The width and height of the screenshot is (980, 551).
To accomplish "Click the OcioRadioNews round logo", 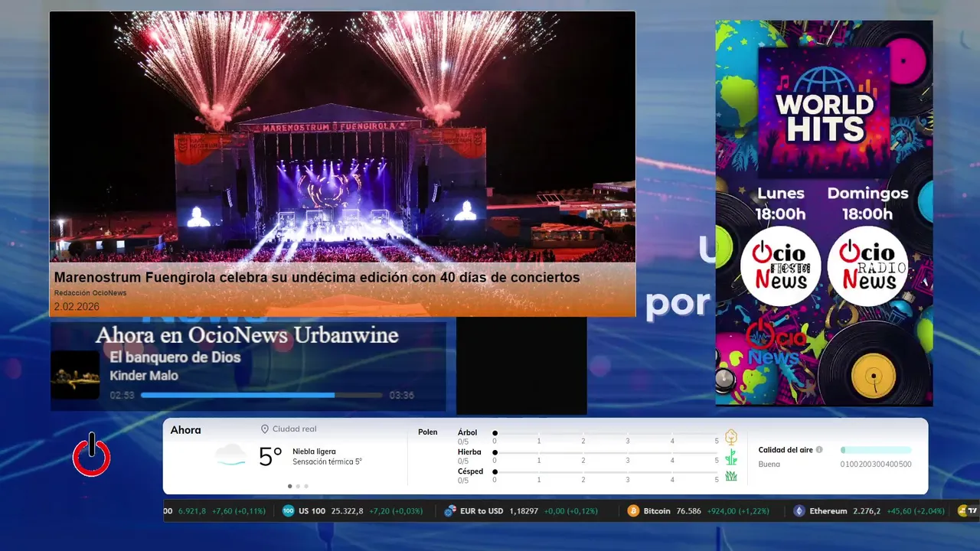I will click(x=867, y=266).
